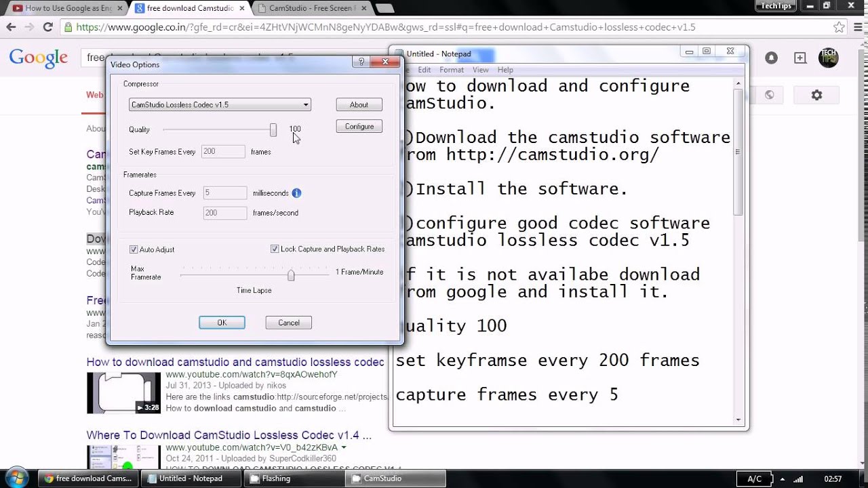Open the View menu in Notepad

tap(481, 70)
